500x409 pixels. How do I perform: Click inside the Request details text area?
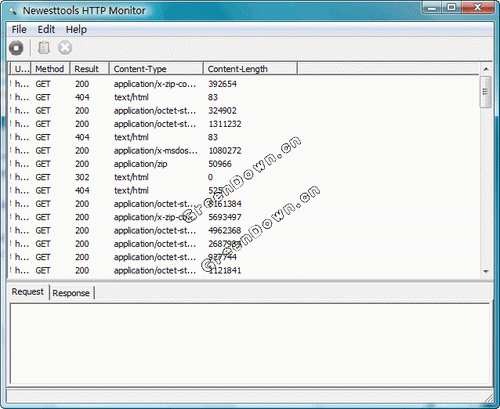250,343
